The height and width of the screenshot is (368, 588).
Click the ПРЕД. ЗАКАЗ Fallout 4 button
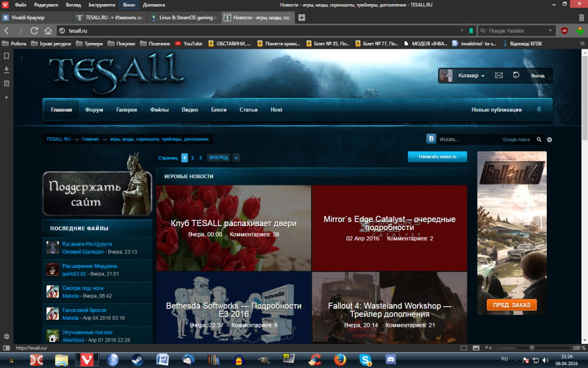click(x=512, y=305)
